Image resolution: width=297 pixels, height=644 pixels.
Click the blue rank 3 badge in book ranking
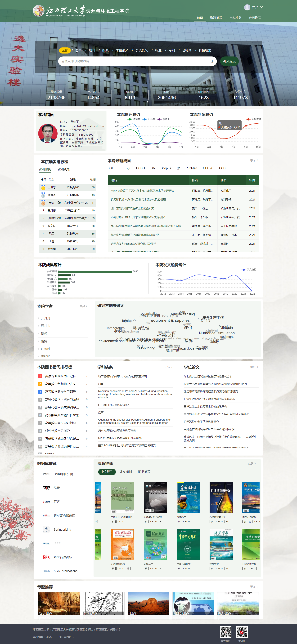40,392
